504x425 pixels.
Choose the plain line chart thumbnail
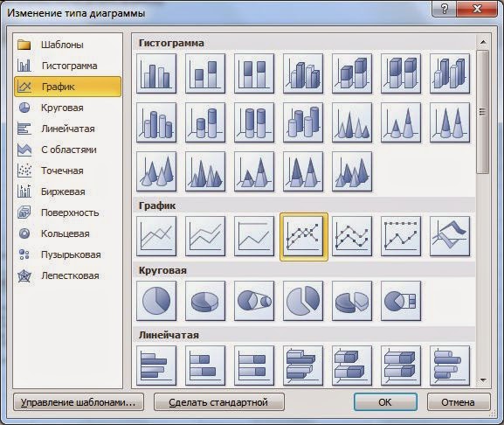(x=156, y=236)
